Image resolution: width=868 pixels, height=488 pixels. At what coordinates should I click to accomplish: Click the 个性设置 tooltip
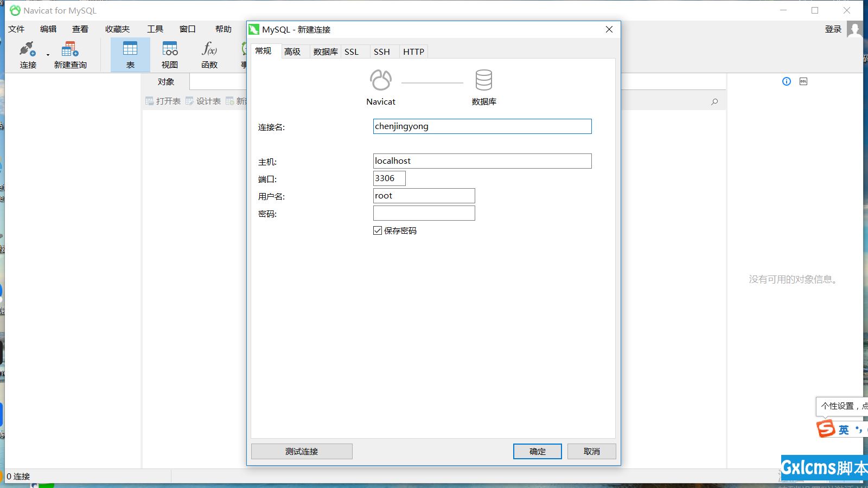pos(842,406)
